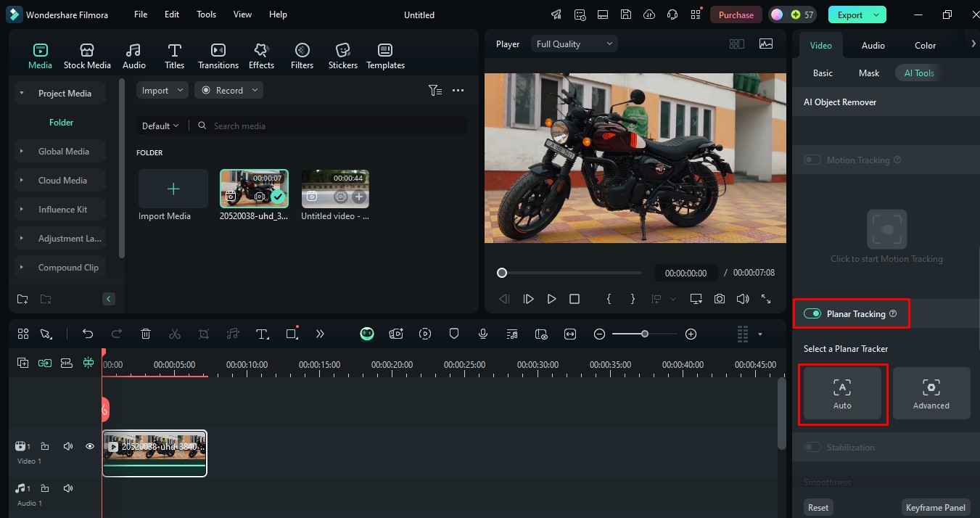The width and height of the screenshot is (980, 518).
Task: Click the Auto planar tracker button
Action: click(842, 394)
